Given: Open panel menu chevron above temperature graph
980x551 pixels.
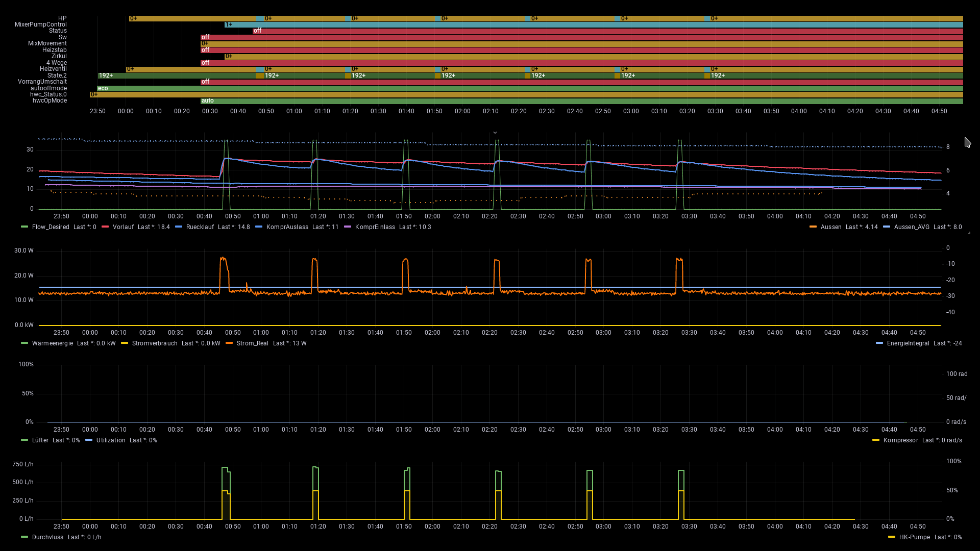Looking at the screenshot, I should tap(495, 133).
